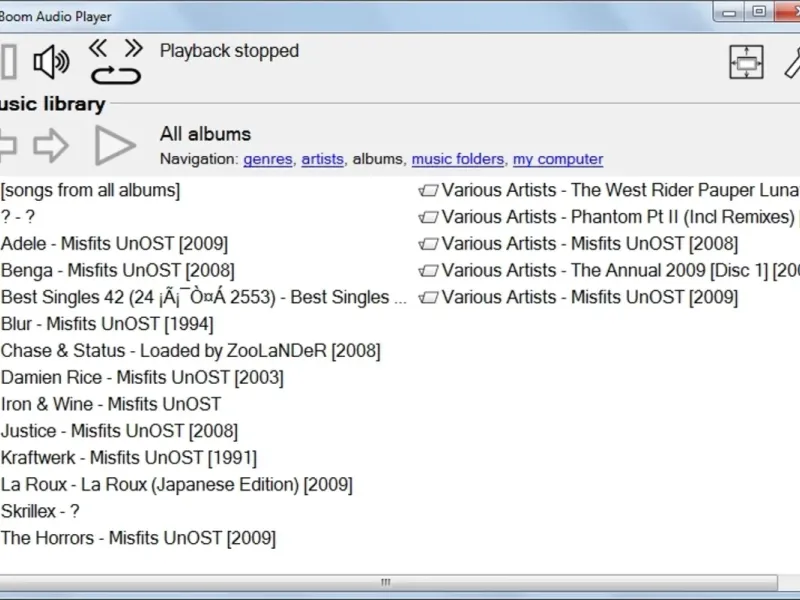Screen dimensions: 800x600
Task: Select 'Kraftwerk - Misfits UnOST [1991]'
Action: coord(129,458)
